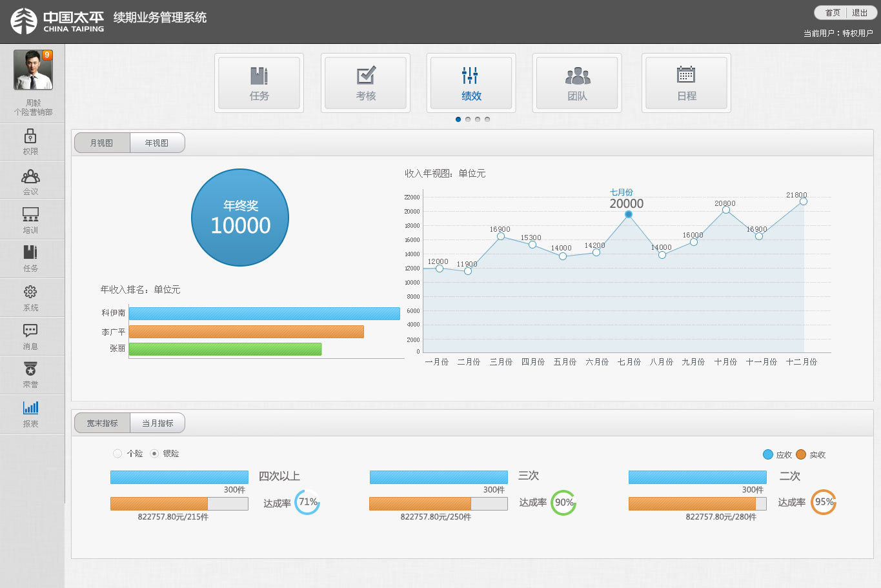Click the third carousel pagination dot
Screen dimensions: 881x588
[x=478, y=119]
